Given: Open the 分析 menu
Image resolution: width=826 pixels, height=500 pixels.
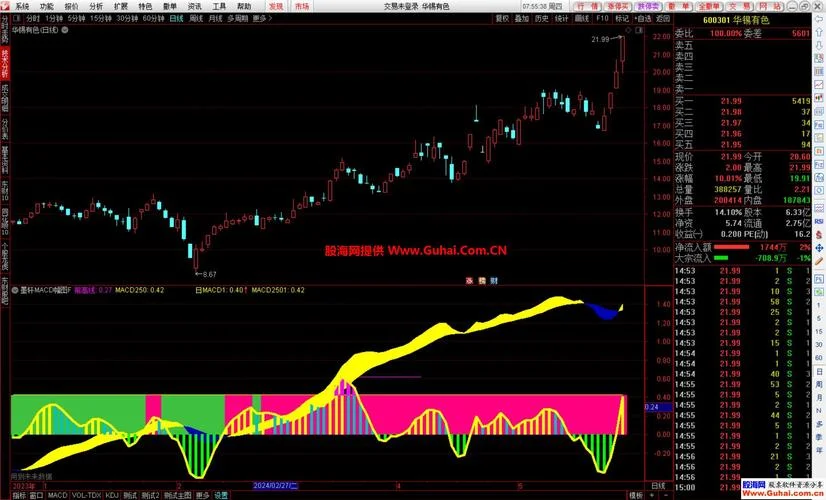Looking at the screenshot, I should pyautogui.click(x=96, y=6).
